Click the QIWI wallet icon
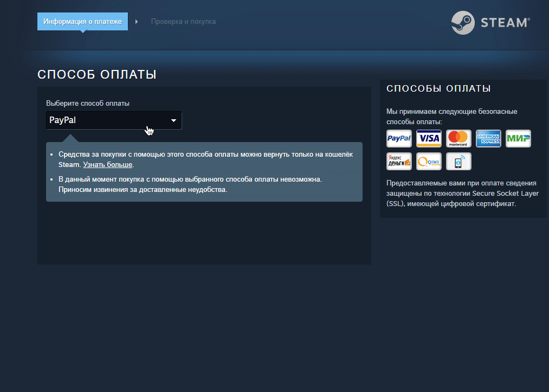Image resolution: width=549 pixels, height=392 pixels. pyautogui.click(x=429, y=161)
